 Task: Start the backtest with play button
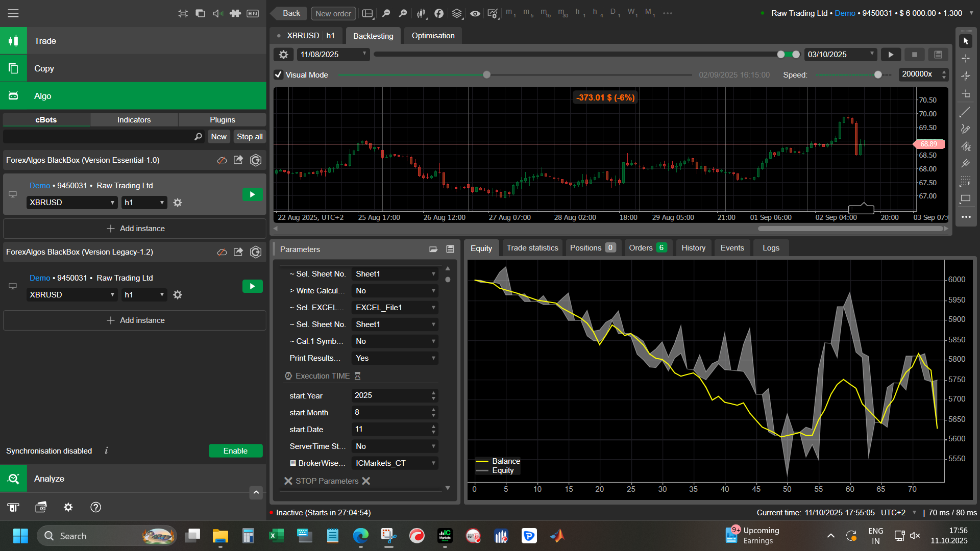891,55
